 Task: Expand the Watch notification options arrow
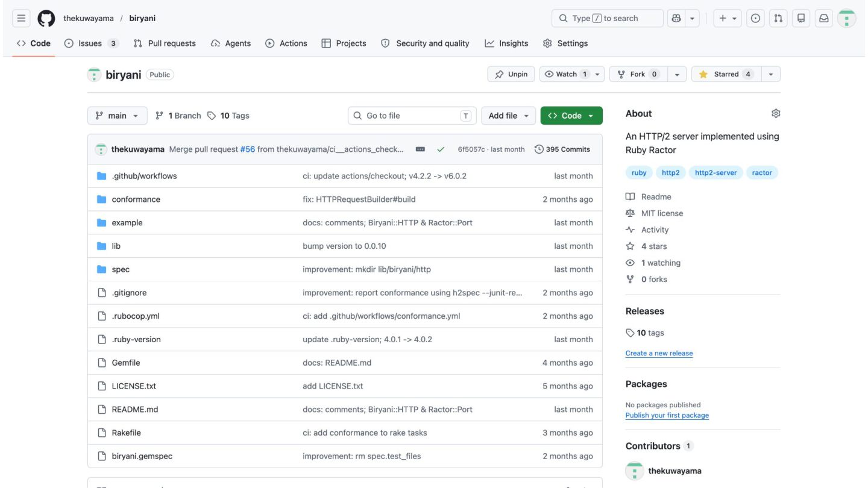point(597,74)
